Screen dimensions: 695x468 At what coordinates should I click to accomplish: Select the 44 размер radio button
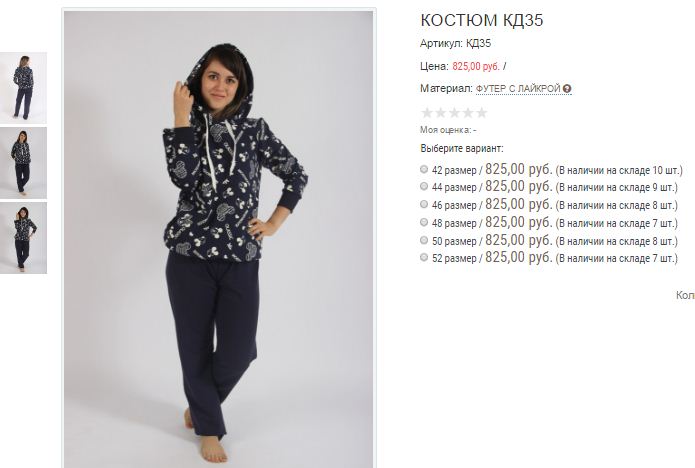(x=424, y=187)
